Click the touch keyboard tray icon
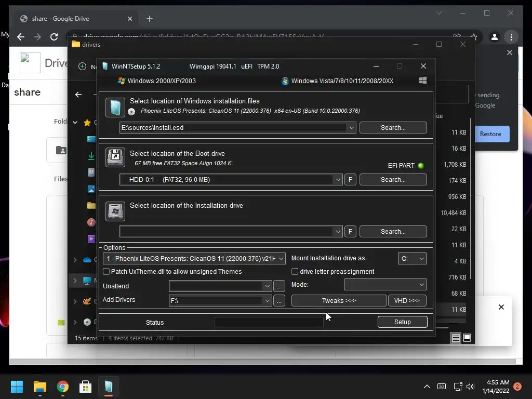The image size is (532, 399). [x=442, y=387]
